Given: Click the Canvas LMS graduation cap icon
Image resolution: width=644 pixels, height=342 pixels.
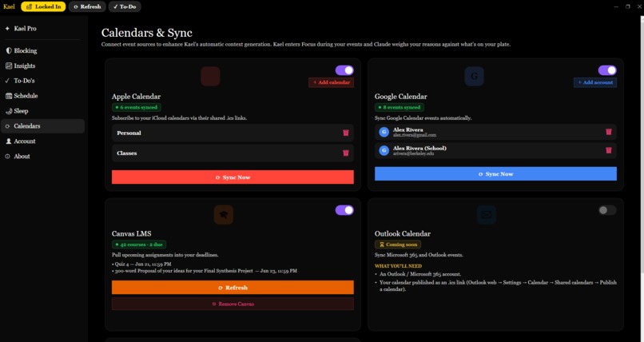Looking at the screenshot, I should tap(224, 215).
